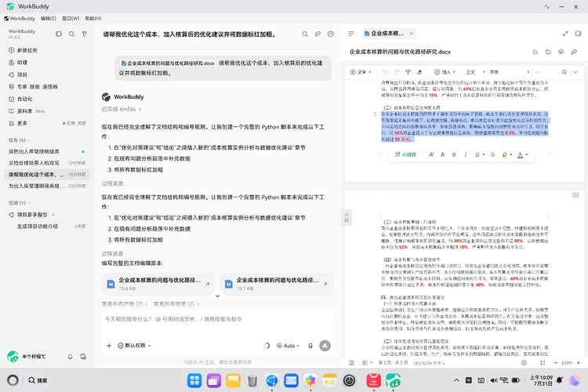Open more toolbar options ellipsis
This screenshot has height=392, width=588.
(538, 71)
